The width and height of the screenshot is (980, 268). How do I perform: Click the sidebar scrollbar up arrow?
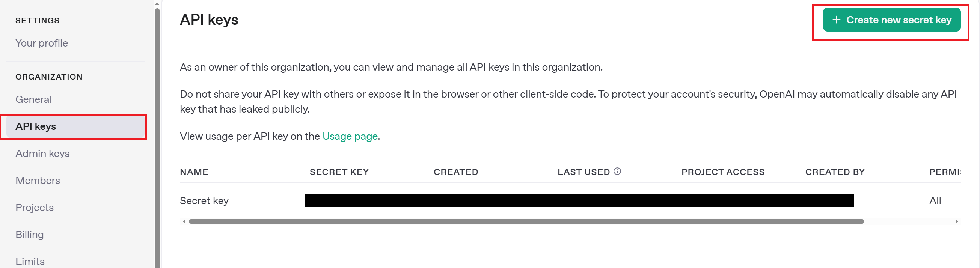pyautogui.click(x=157, y=4)
